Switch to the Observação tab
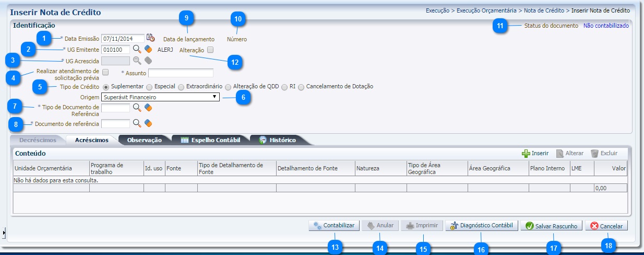 point(144,140)
